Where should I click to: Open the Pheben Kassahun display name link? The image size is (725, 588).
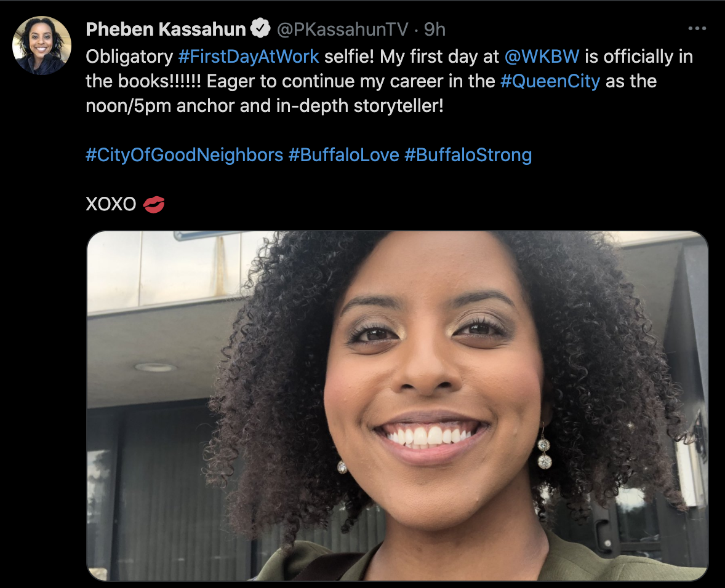[x=166, y=29]
